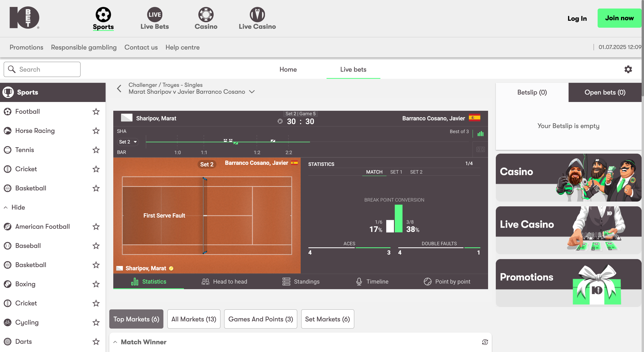The width and height of the screenshot is (644, 352).
Task: Collapse sports list with Hide
Action: (15, 207)
